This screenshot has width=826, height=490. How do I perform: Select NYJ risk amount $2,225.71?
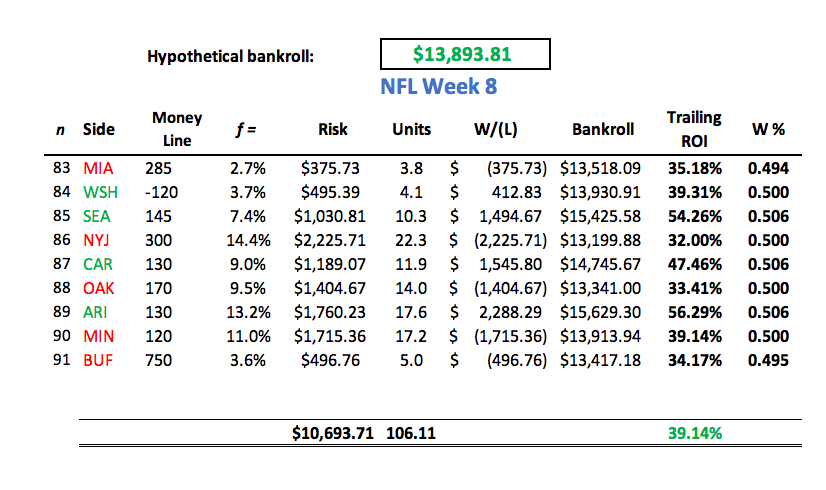click(x=329, y=240)
